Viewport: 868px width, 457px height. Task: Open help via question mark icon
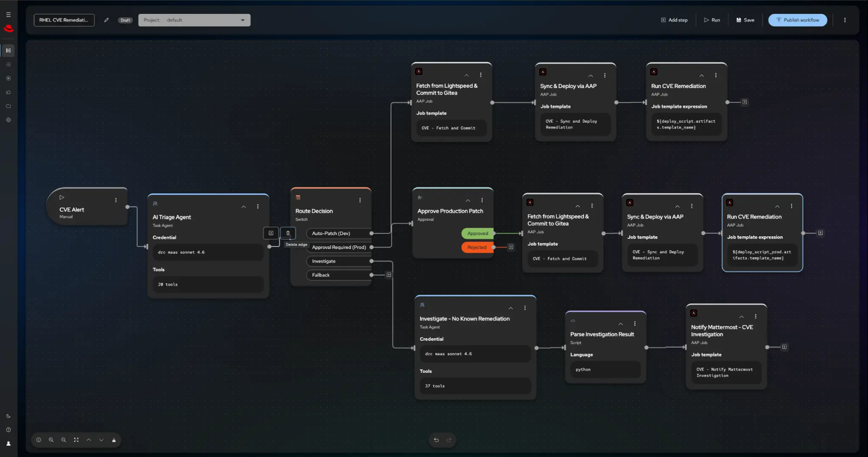(x=8, y=430)
